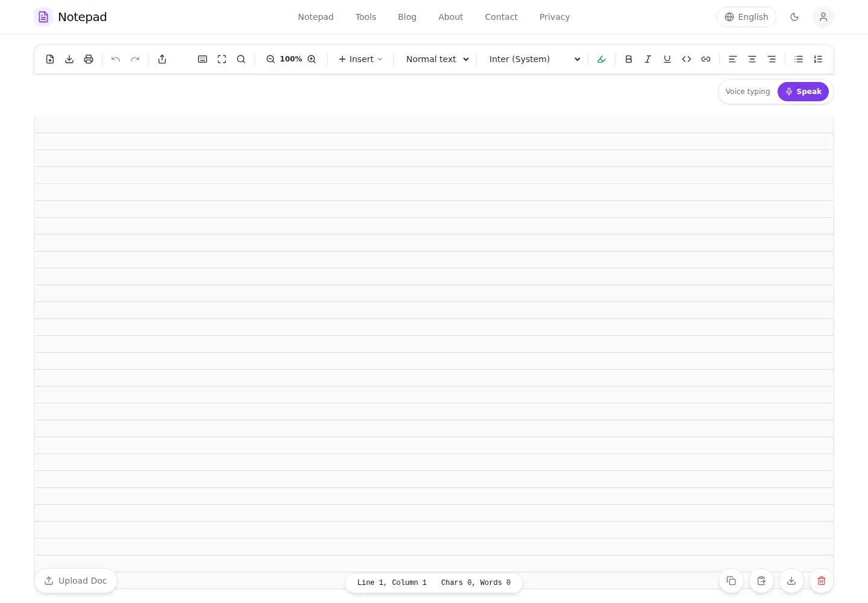Viewport: 868px width, 603px height.
Task: Open the Tools nav item
Action: point(365,17)
